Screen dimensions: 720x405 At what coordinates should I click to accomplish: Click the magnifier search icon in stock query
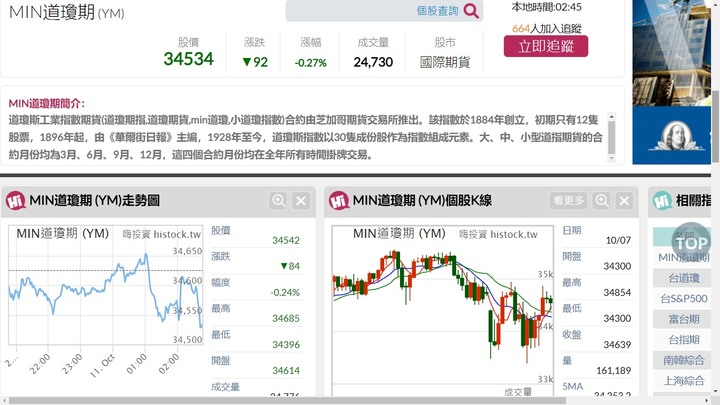(x=471, y=10)
